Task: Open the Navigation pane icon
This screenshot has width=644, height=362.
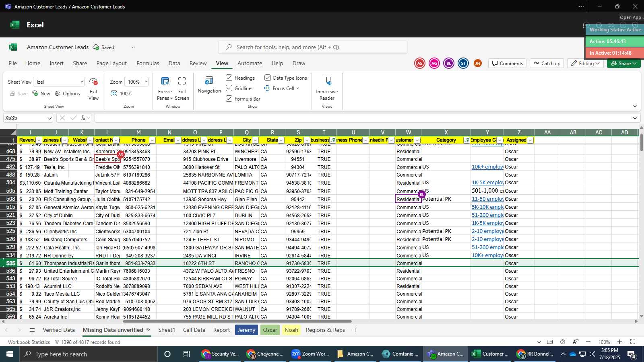Action: pos(209,80)
